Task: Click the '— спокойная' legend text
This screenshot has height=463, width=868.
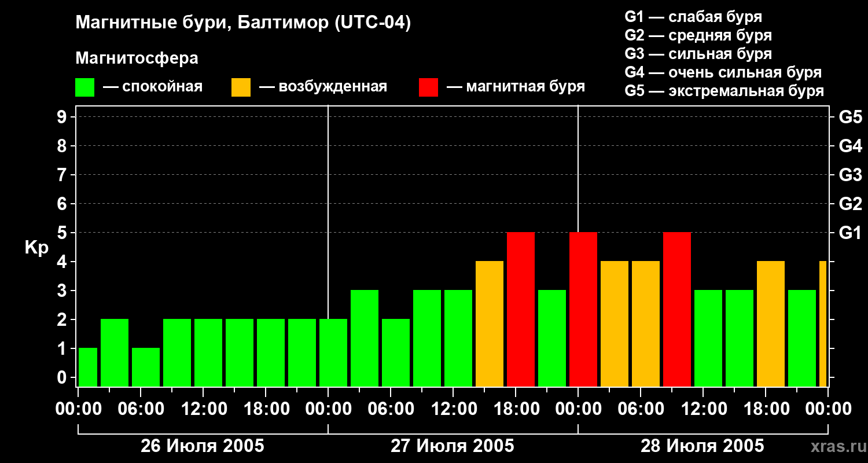Action: click(x=153, y=87)
